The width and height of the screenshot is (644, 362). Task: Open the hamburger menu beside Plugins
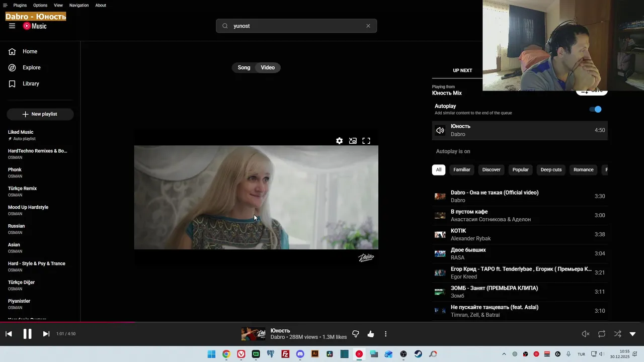[5, 5]
